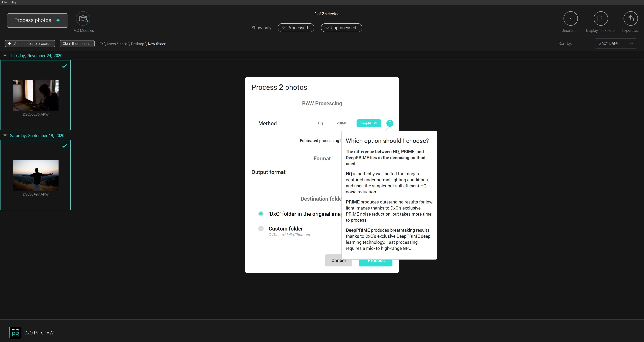Open the File menu
Viewport: 644px width, 342px height.
pos(4,2)
